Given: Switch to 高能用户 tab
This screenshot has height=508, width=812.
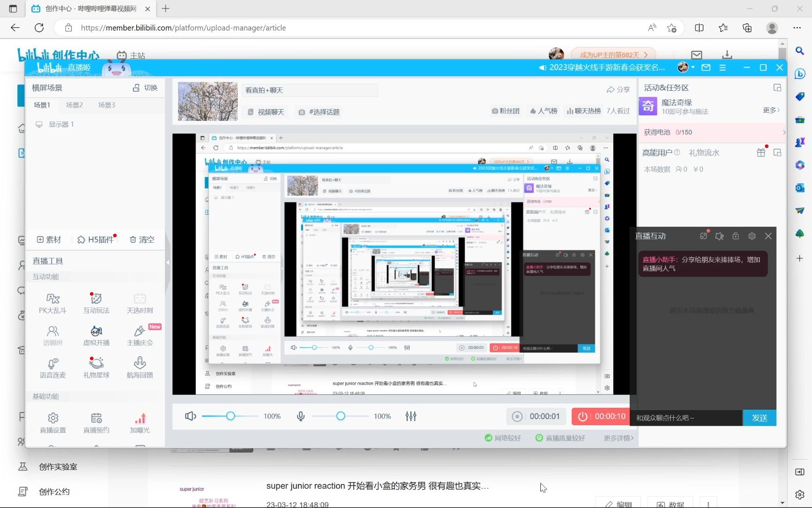Looking at the screenshot, I should point(657,152).
